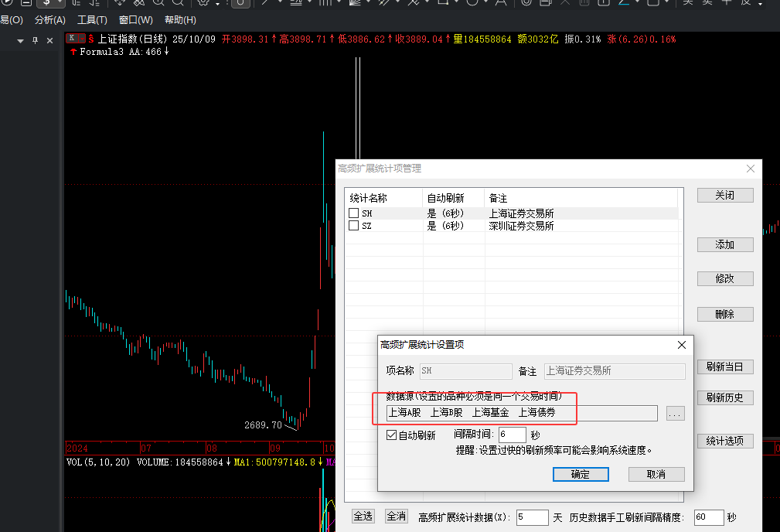Open the 工具(T) menu
The height and width of the screenshot is (532, 780).
click(x=92, y=20)
